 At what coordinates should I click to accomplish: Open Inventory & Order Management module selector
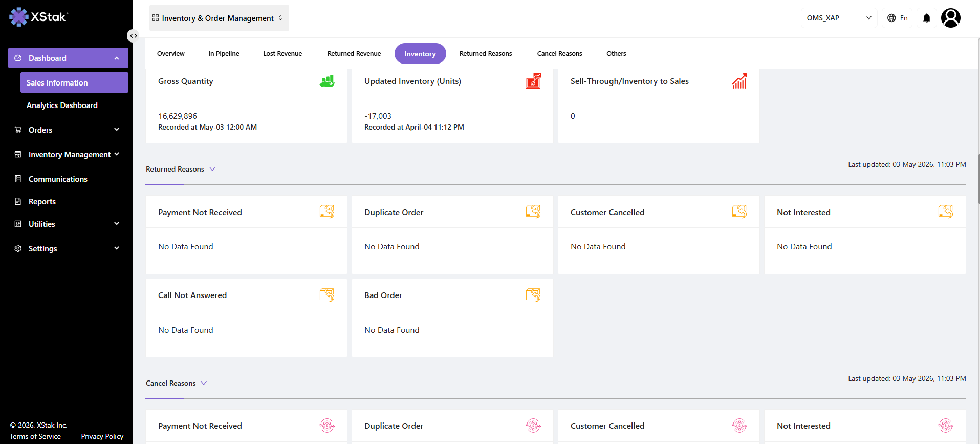(219, 18)
